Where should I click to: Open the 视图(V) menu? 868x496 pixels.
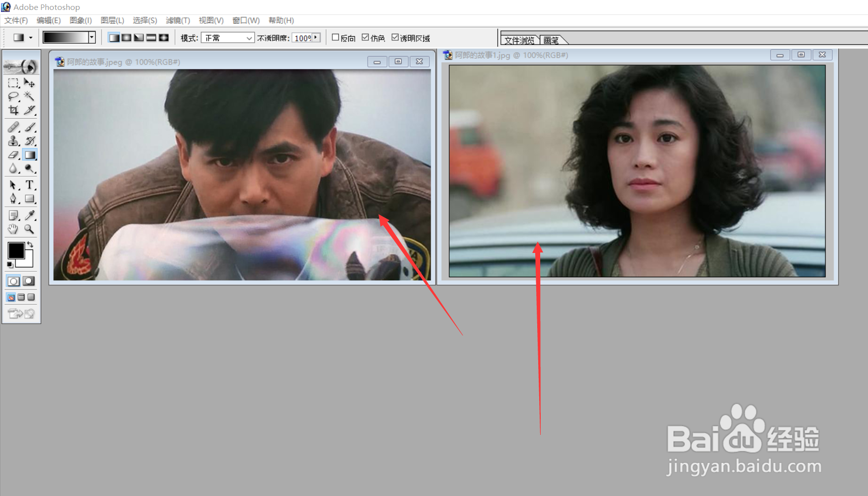pos(211,20)
